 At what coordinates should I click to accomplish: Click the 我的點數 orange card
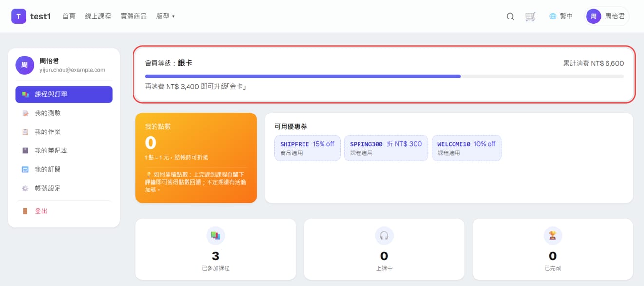pyautogui.click(x=196, y=158)
